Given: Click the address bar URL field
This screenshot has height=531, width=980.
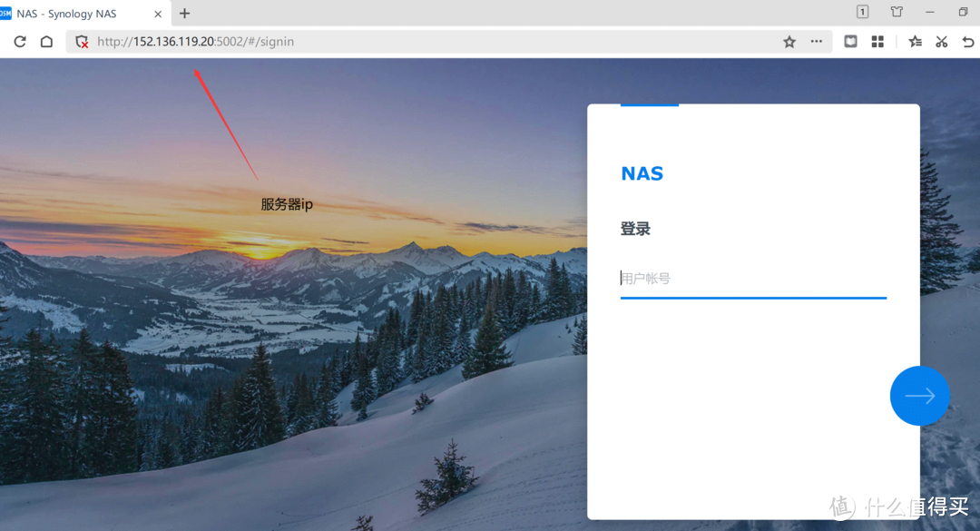Looking at the screenshot, I should point(436,42).
